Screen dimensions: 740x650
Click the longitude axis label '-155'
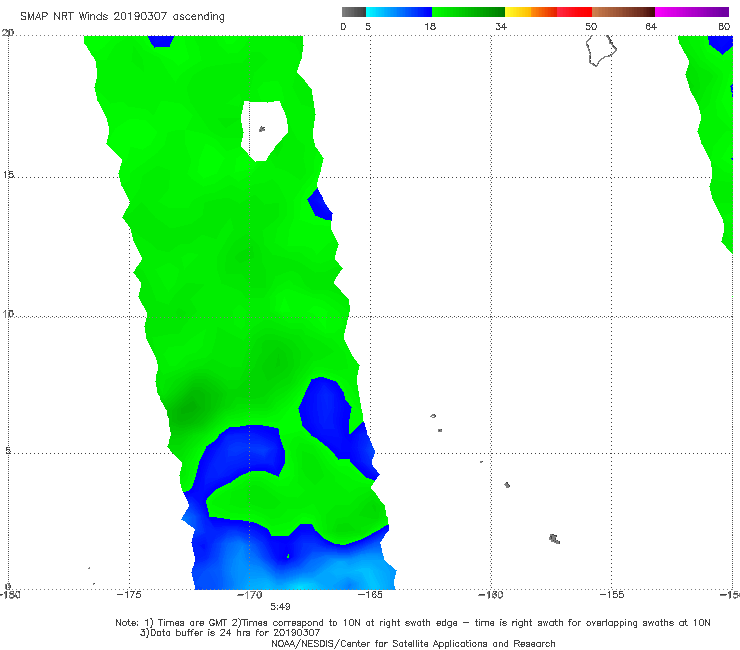pos(612,595)
